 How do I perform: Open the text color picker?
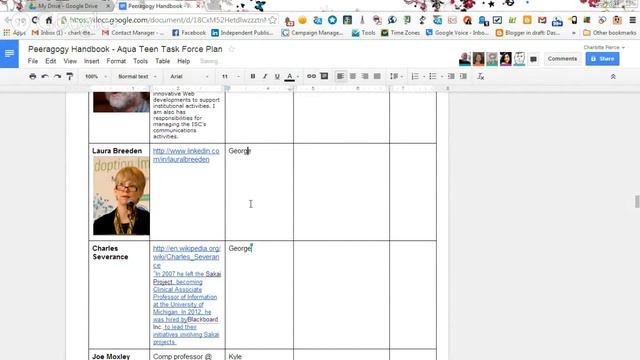290,76
